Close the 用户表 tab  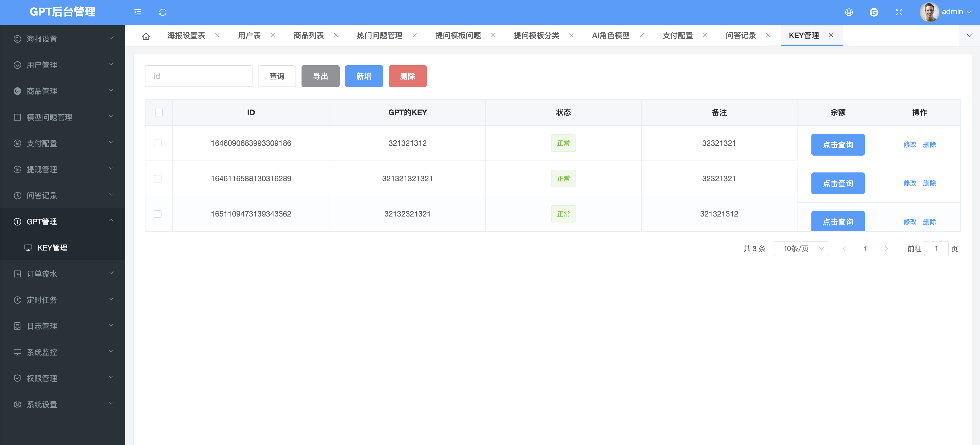pos(273,35)
